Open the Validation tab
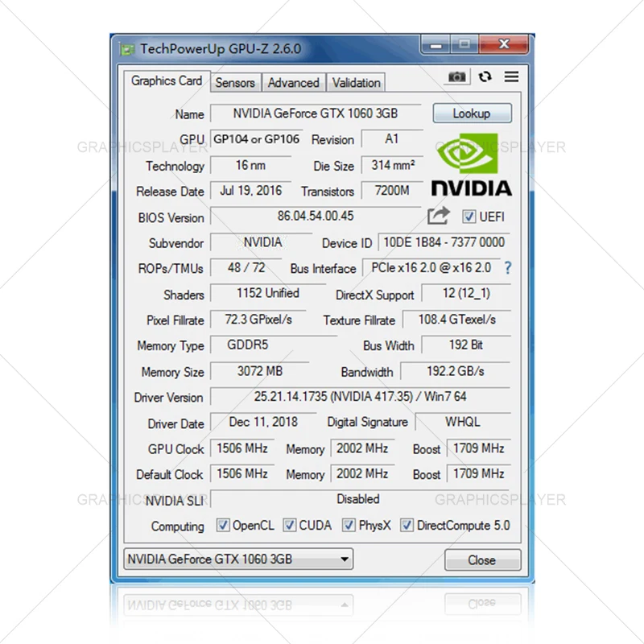The width and height of the screenshot is (644, 644). pyautogui.click(x=356, y=83)
